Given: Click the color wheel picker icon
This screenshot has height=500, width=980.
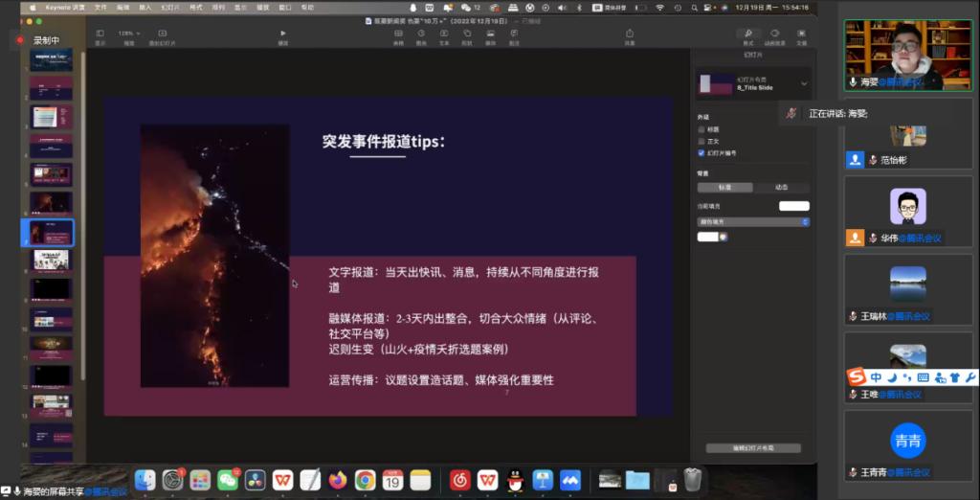Looking at the screenshot, I should pos(724,237).
